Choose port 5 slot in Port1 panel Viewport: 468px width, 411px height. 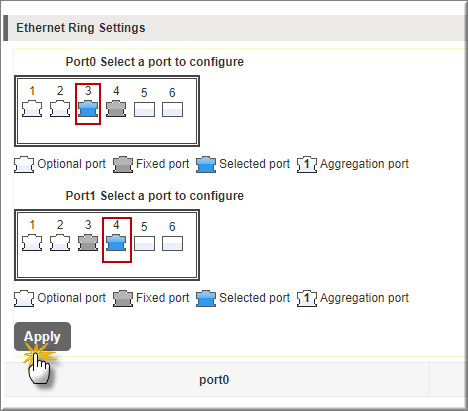point(144,244)
